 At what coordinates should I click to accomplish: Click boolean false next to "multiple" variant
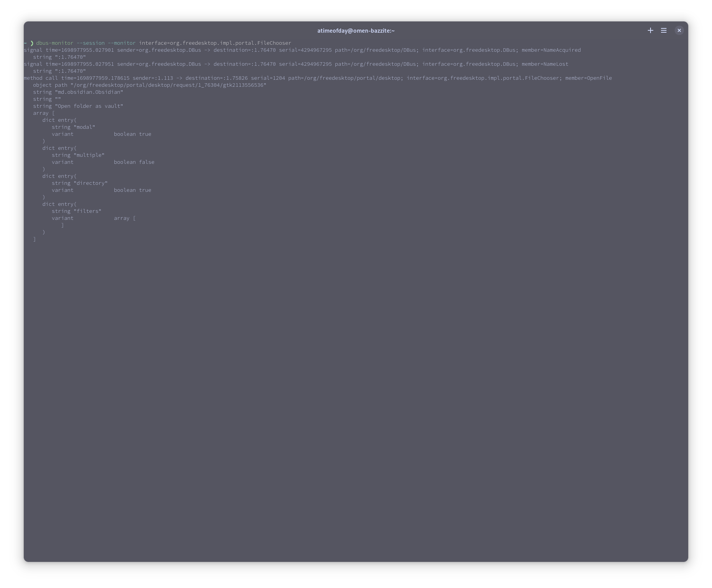pyautogui.click(x=134, y=162)
